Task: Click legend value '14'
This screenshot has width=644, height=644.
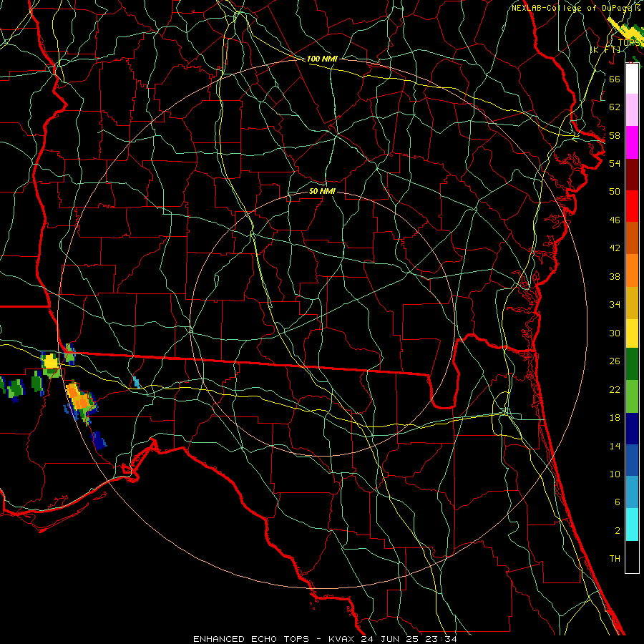Action: click(615, 446)
